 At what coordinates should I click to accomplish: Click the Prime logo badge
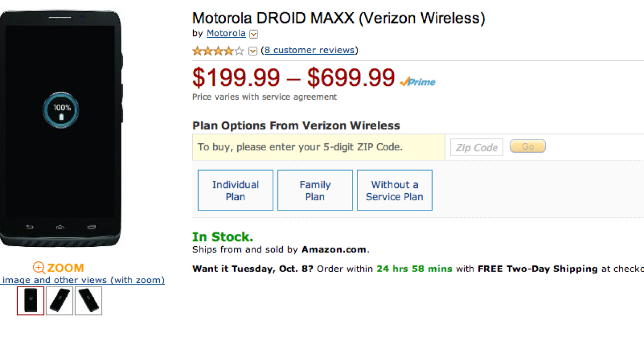pos(418,82)
